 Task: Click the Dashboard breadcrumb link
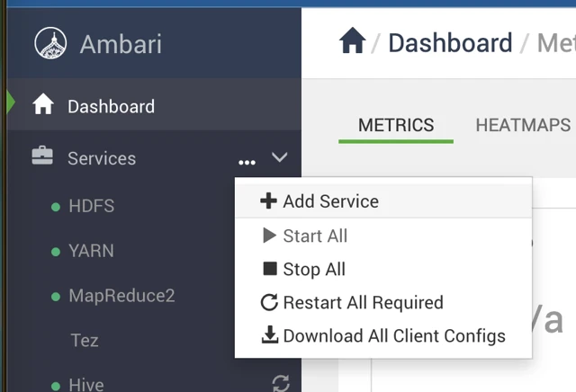(450, 43)
